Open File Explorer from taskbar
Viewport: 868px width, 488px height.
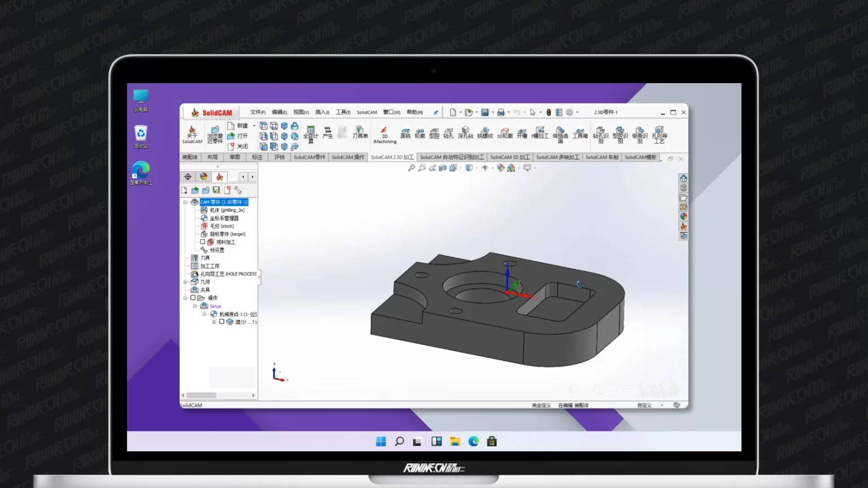[x=455, y=442]
